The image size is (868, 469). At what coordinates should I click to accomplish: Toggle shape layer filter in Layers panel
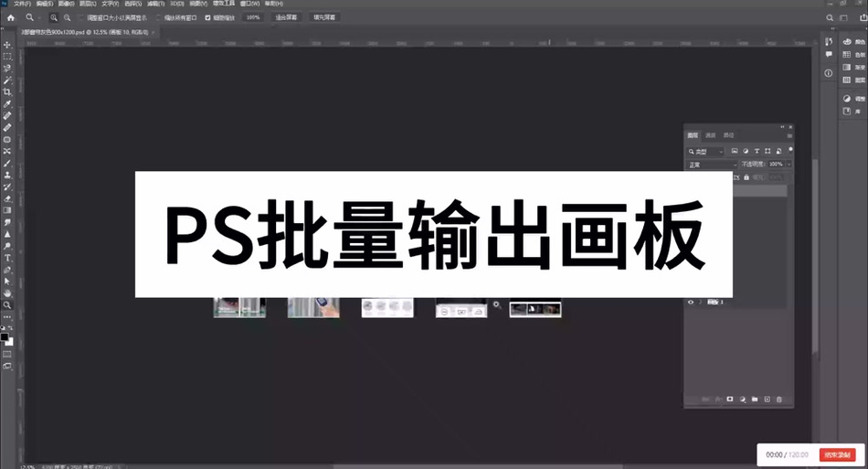click(x=767, y=151)
